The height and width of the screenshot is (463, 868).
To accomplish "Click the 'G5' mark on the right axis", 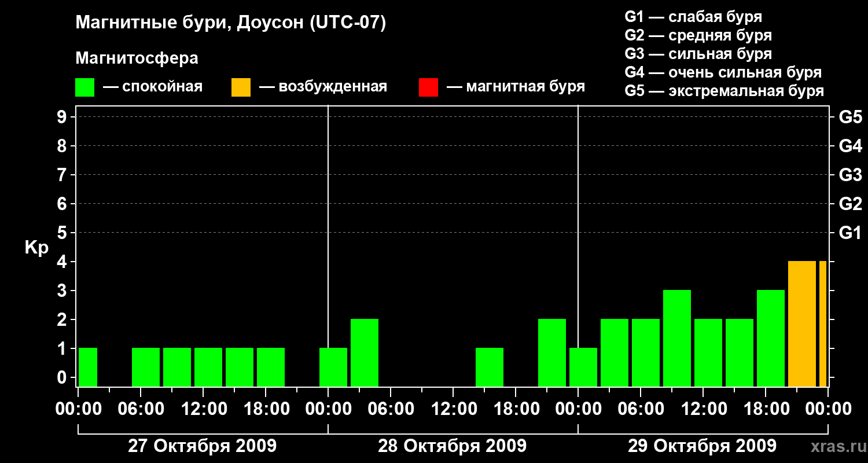I will pyautogui.click(x=850, y=117).
